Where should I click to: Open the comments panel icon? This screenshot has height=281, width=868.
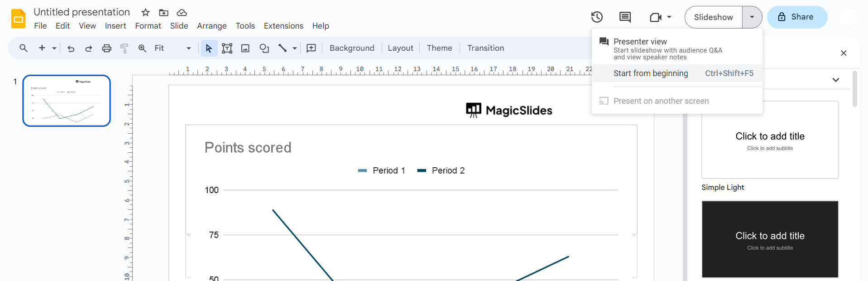pos(625,17)
